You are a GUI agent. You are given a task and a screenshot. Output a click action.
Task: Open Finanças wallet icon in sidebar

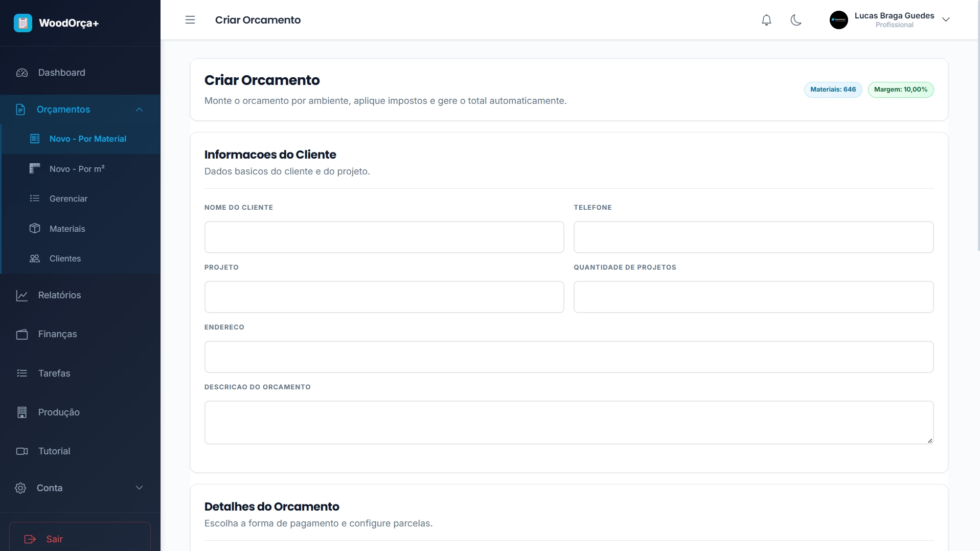(x=22, y=334)
